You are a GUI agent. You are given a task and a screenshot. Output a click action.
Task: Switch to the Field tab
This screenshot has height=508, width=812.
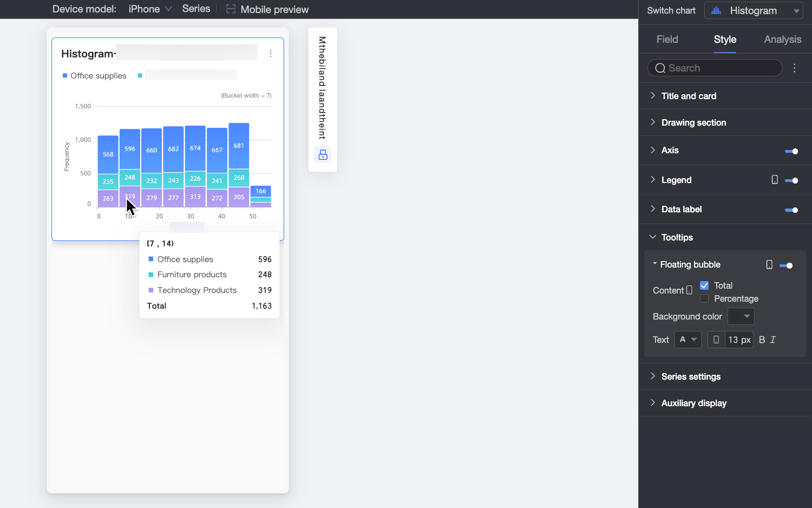[x=667, y=39]
